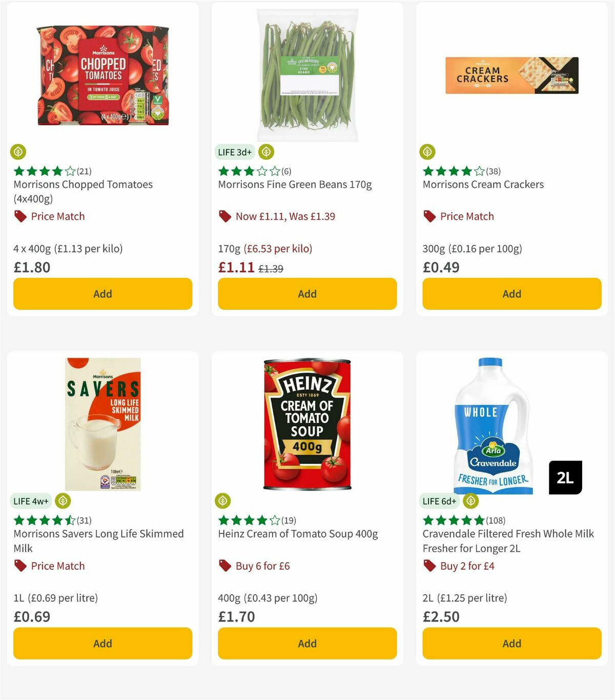Click the sustainability leaf icon above Morrisons Chopped Tomatoes

click(x=18, y=152)
